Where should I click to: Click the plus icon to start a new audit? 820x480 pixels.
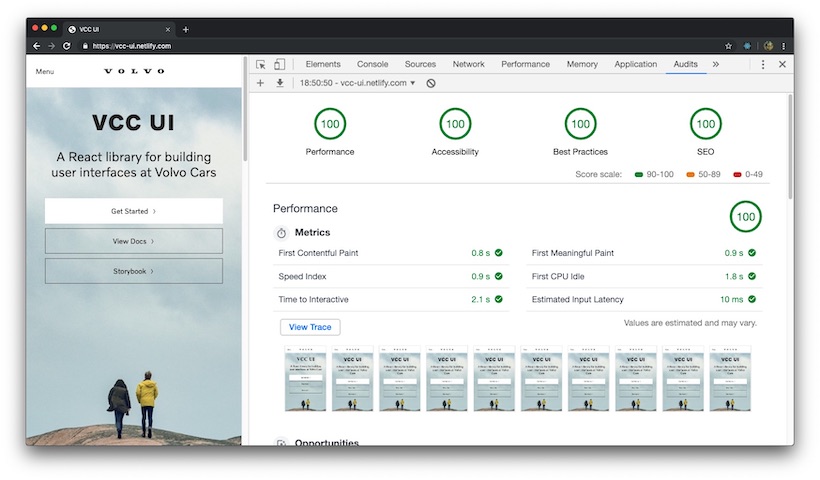(261, 83)
